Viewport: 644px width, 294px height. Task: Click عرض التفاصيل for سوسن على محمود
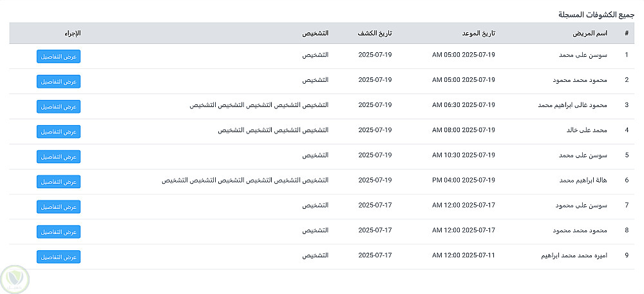59,207
